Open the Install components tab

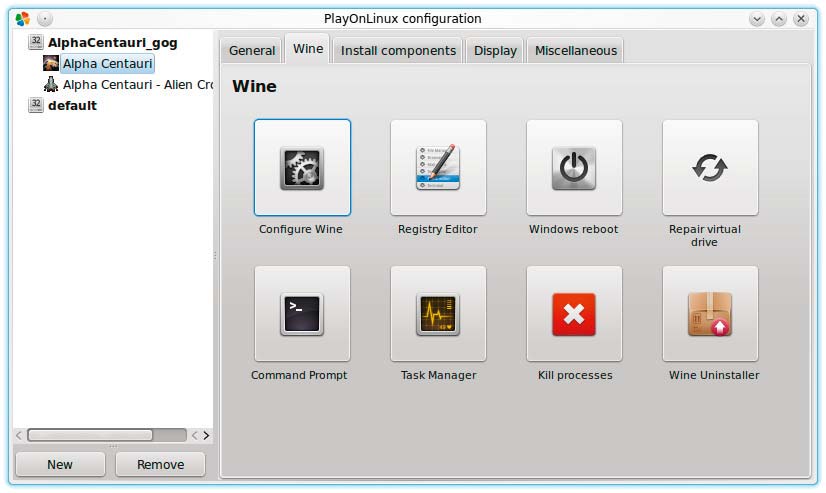click(x=398, y=51)
